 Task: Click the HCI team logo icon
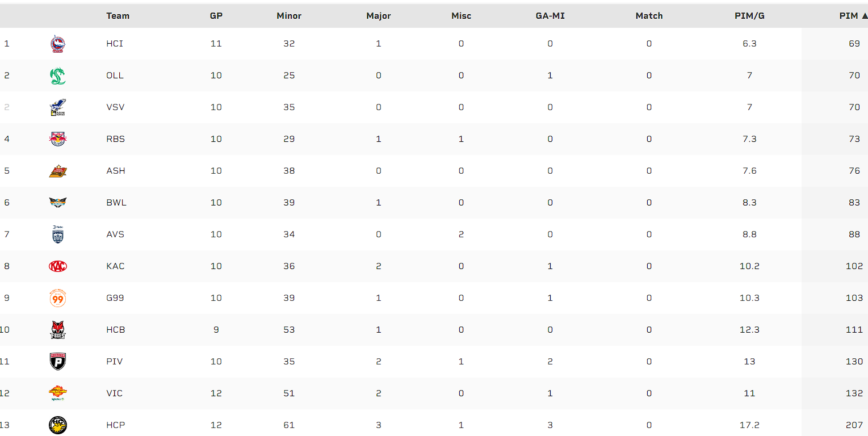[57, 44]
